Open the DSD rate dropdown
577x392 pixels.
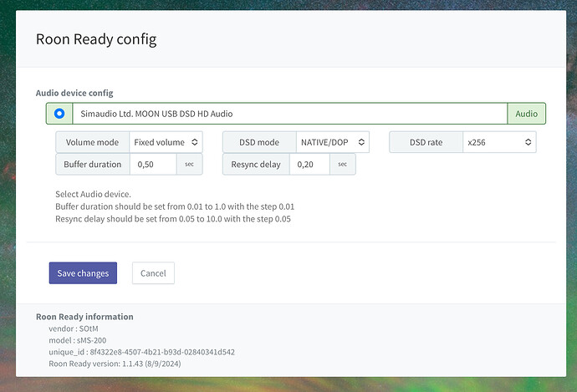click(x=499, y=142)
